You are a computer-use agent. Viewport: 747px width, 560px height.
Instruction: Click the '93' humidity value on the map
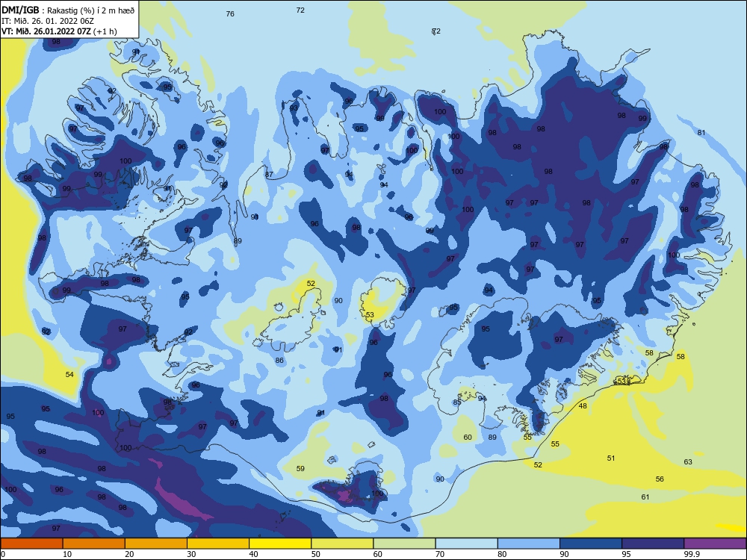click(x=294, y=108)
